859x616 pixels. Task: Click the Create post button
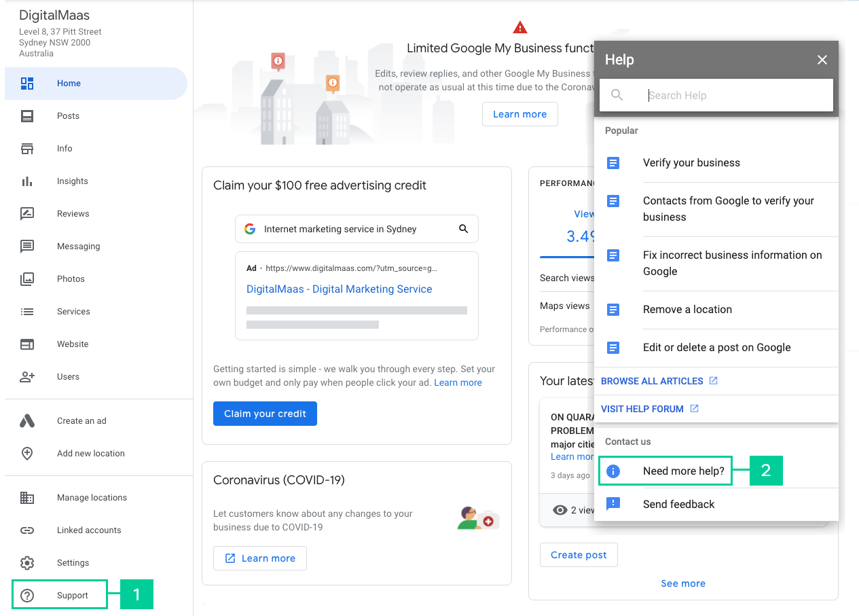pos(579,555)
